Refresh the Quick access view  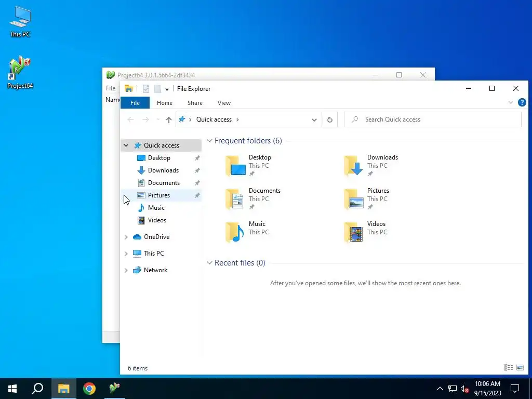[329, 119]
